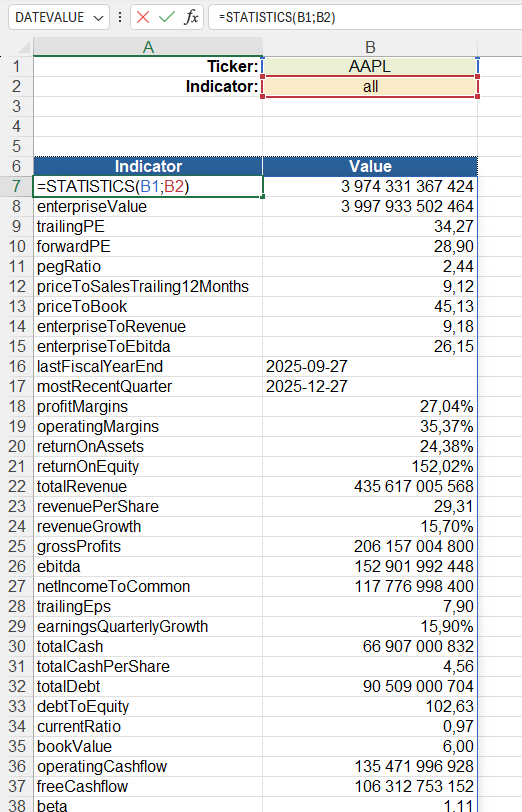Cancel the formula entry with the X icon
This screenshot has height=812, width=522.
pos(143,17)
